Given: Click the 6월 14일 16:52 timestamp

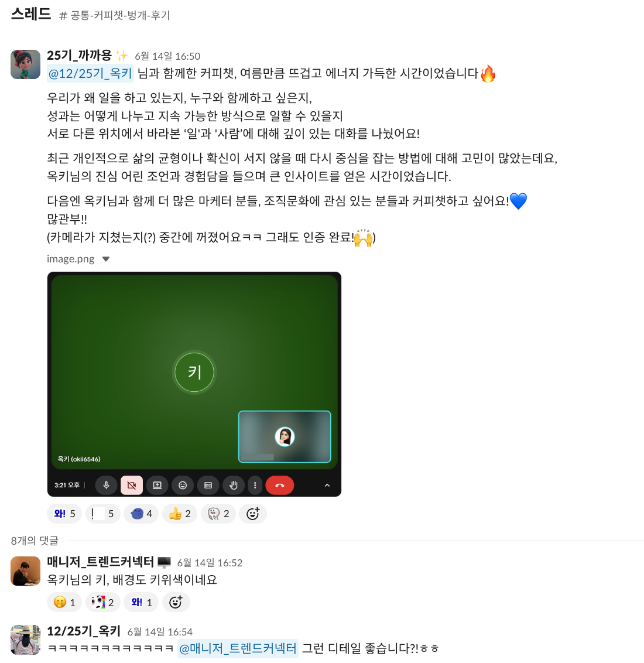Looking at the screenshot, I should click(210, 563).
